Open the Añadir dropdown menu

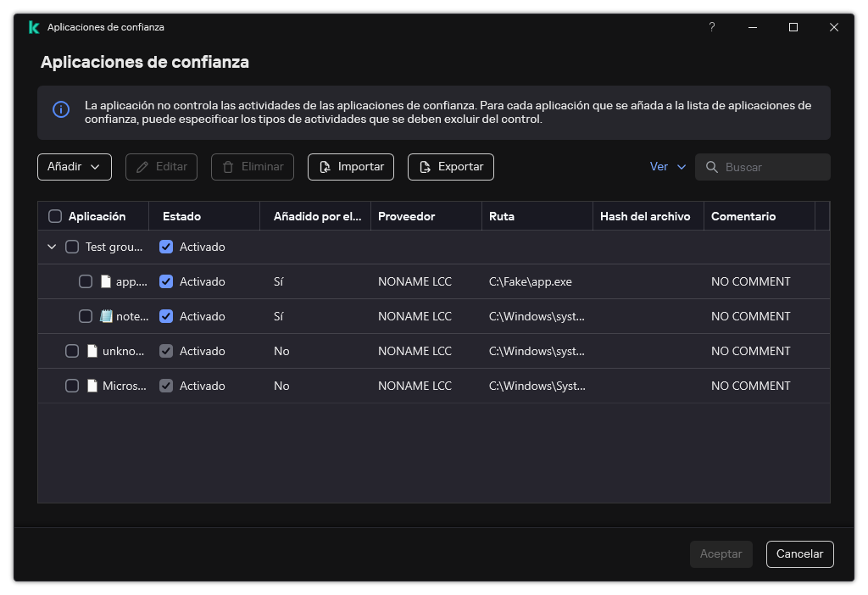[x=74, y=167]
